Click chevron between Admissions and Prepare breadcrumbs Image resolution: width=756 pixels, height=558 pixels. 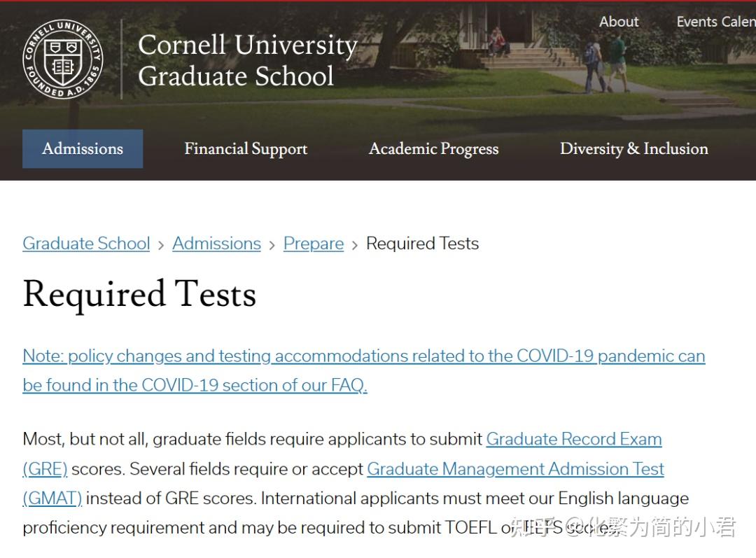click(272, 244)
